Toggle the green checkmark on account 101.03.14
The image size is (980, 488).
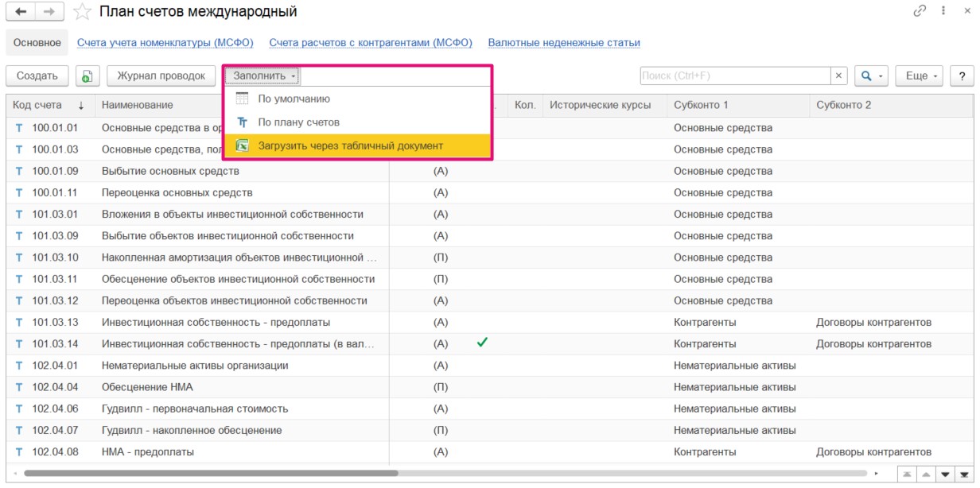pos(482,343)
